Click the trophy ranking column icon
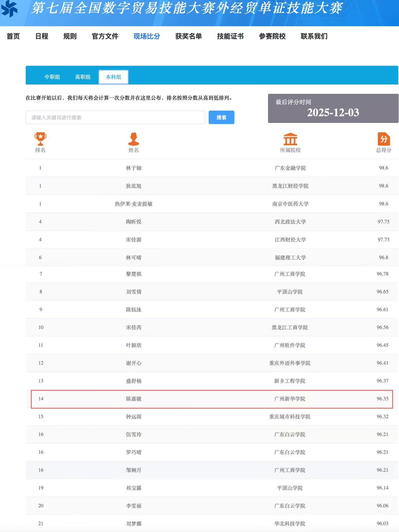Viewport: 399px width, 532px height. pos(40,139)
